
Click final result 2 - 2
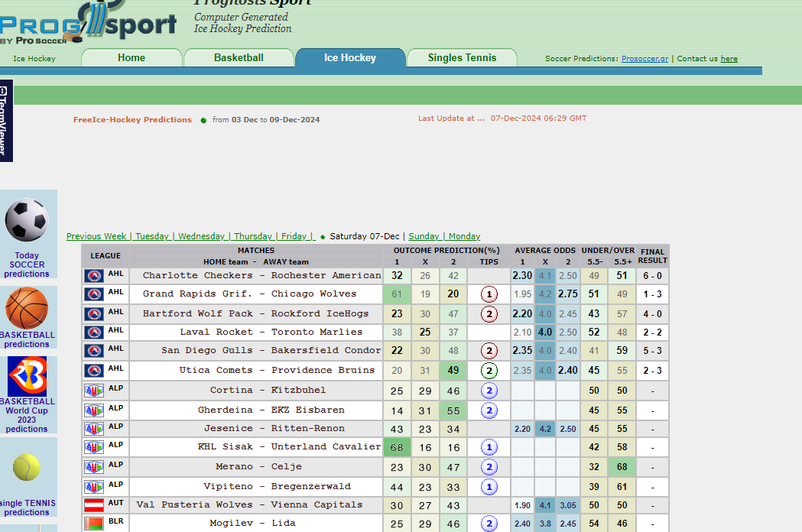(652, 332)
